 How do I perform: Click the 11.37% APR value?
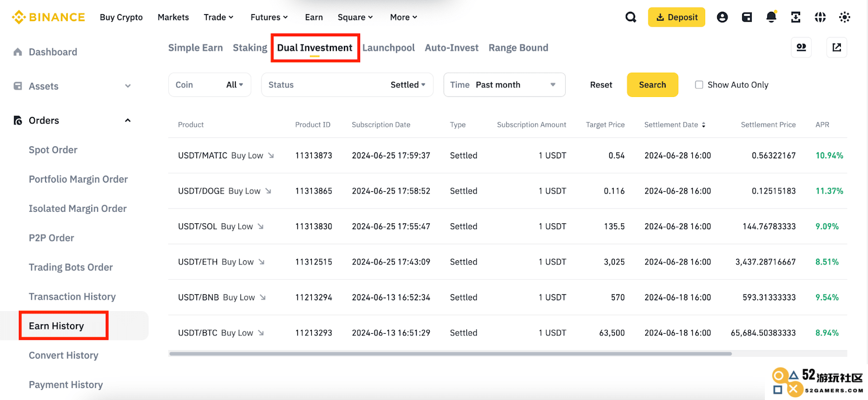829,191
